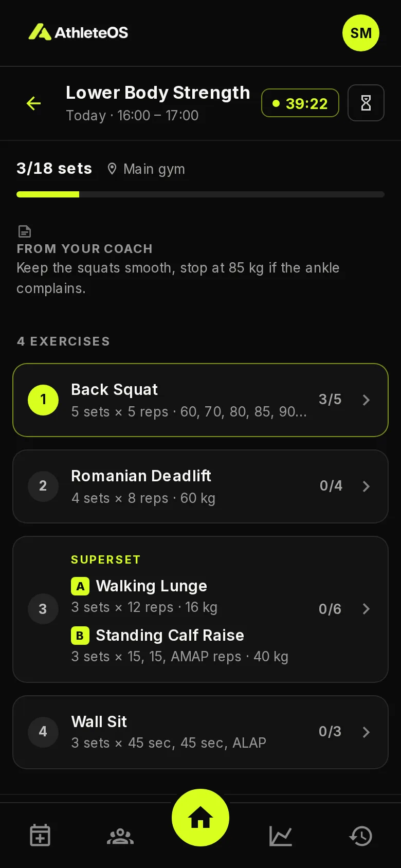Open the progress chart tab
401x868 pixels.
(281, 836)
